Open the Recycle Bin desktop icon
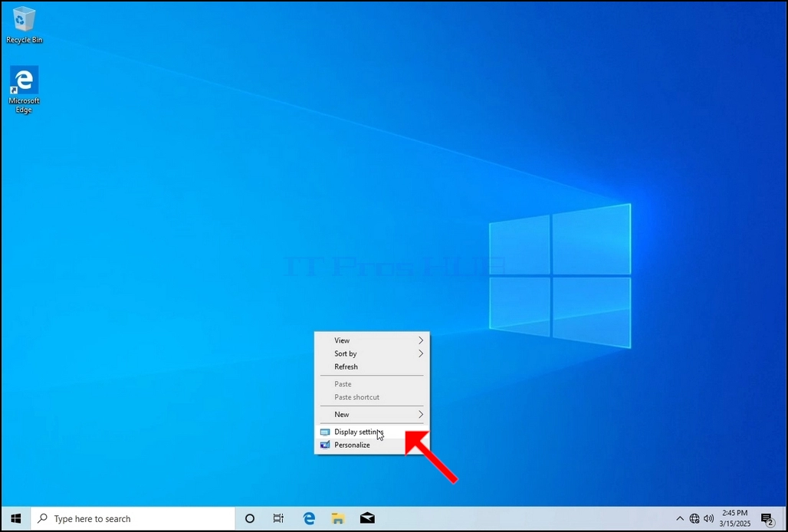The width and height of the screenshot is (788, 532). click(24, 25)
